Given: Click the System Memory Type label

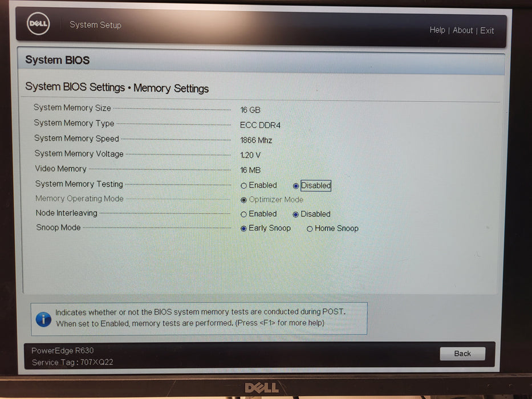Looking at the screenshot, I should [74, 123].
